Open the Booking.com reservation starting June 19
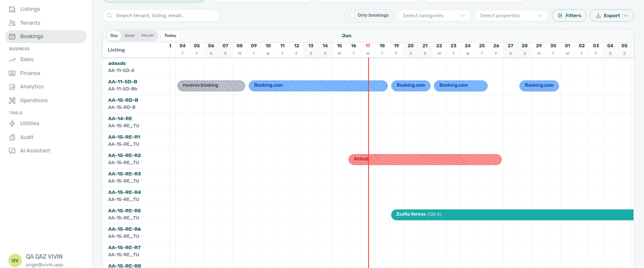The image size is (644, 268). (411, 86)
